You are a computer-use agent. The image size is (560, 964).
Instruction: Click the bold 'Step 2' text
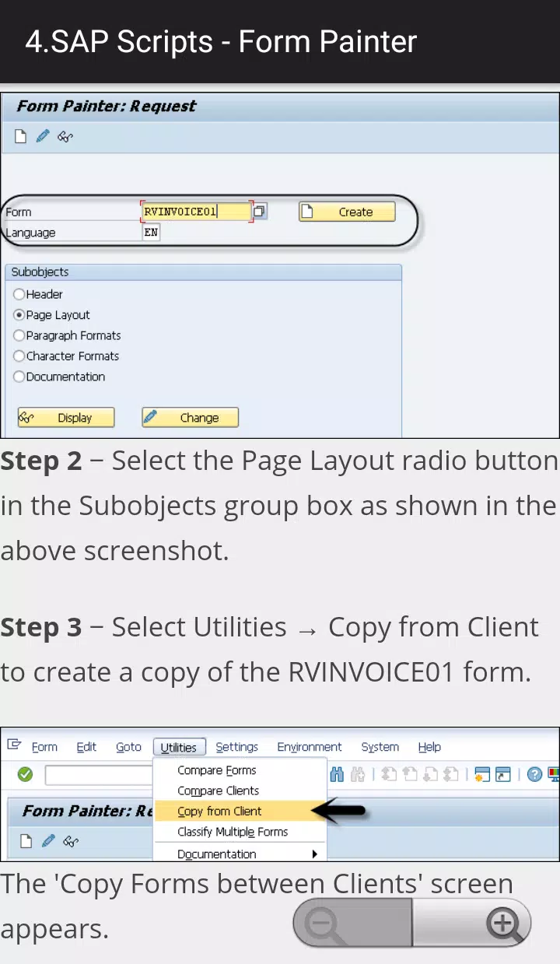(40, 461)
